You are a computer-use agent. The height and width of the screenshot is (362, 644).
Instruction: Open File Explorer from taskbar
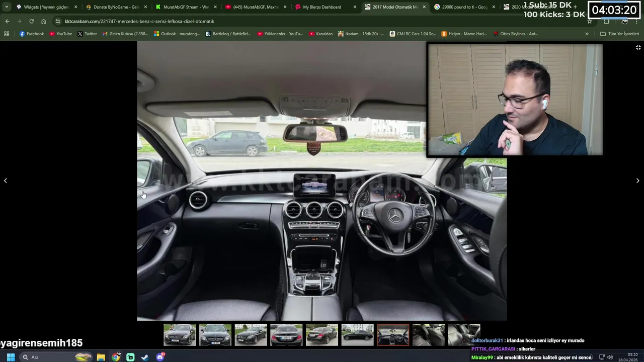(x=101, y=357)
